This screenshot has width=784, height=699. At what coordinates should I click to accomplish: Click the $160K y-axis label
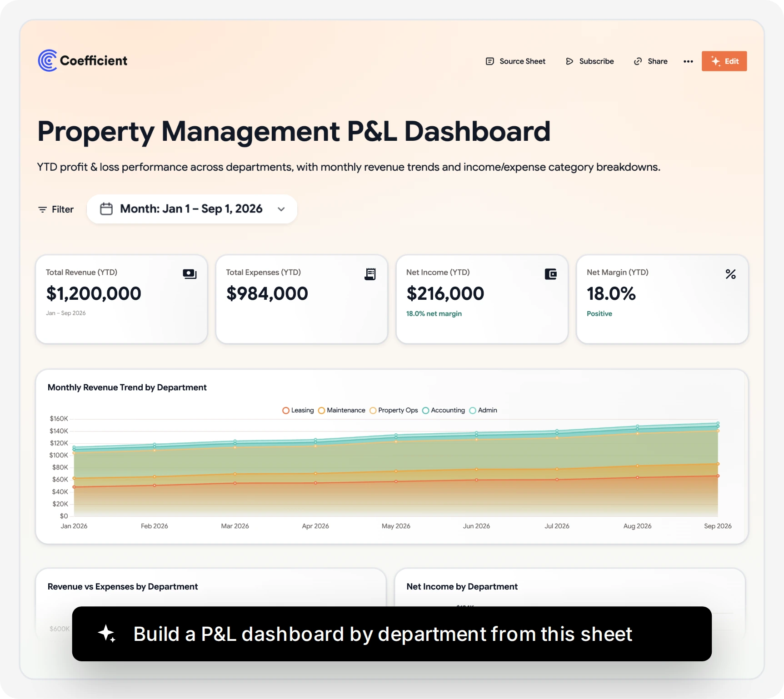click(x=59, y=418)
